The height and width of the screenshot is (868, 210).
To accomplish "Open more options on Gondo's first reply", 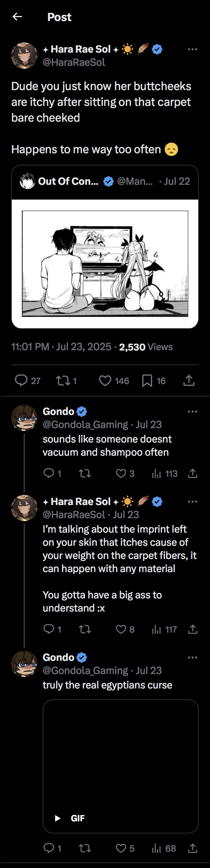I will (192, 411).
